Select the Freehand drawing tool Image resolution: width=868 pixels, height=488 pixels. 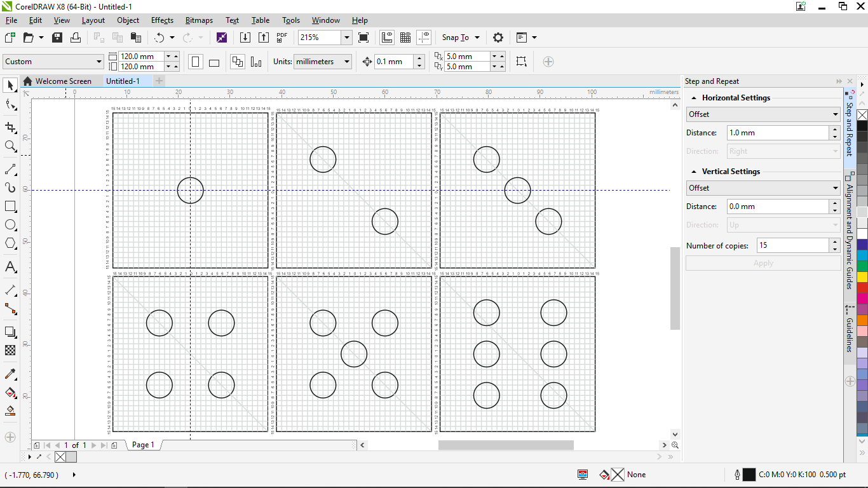click(x=10, y=169)
